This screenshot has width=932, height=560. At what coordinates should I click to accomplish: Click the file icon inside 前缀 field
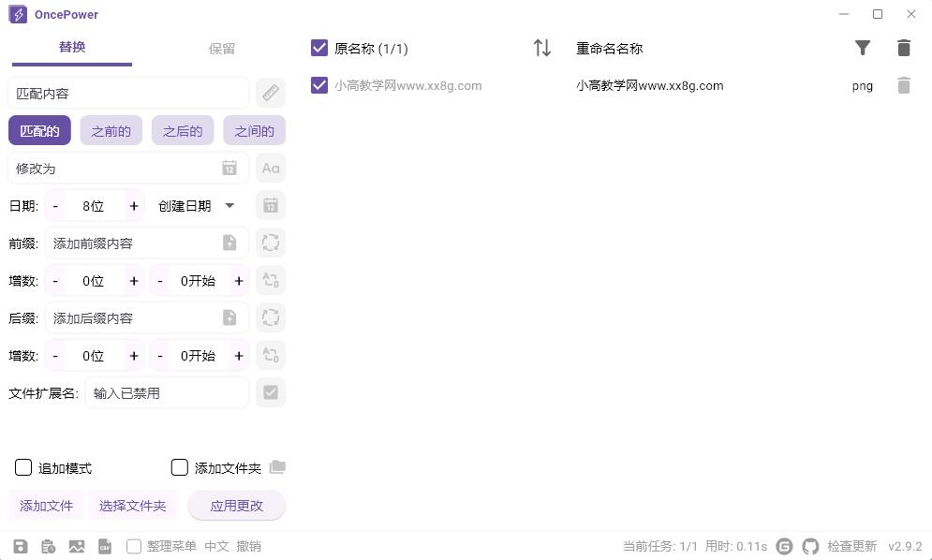click(x=229, y=243)
